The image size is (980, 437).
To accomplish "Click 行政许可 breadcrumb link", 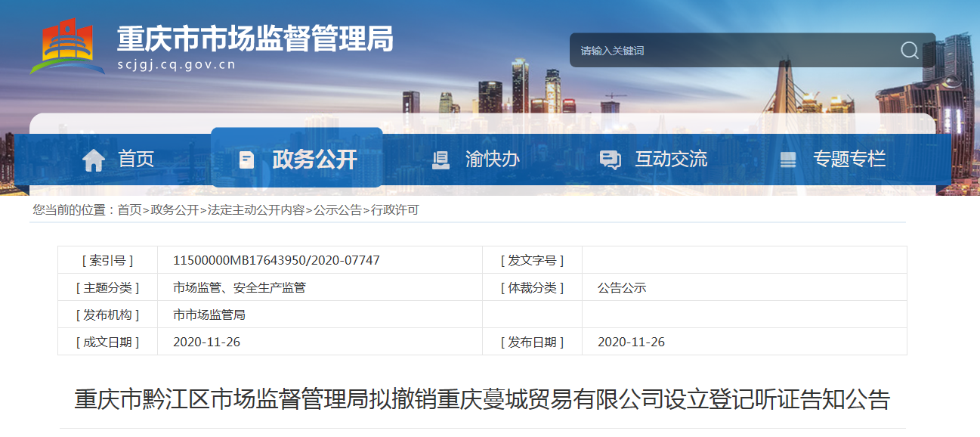I will point(395,210).
